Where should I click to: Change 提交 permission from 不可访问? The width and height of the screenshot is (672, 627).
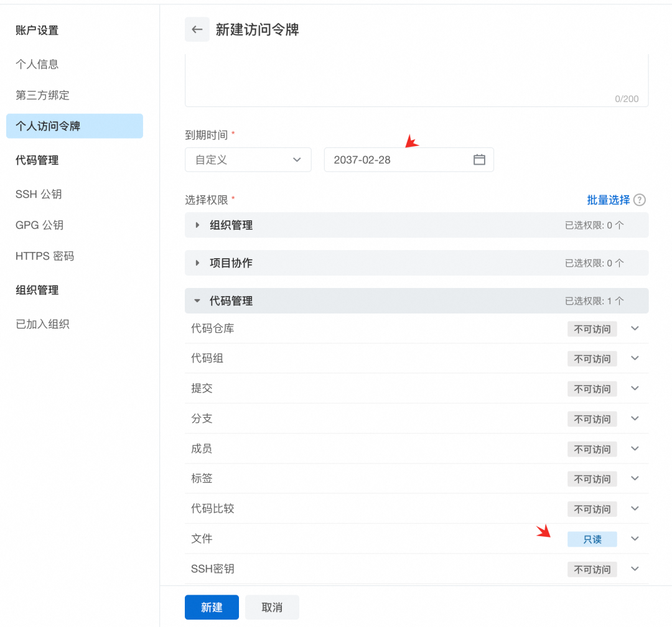(592, 389)
